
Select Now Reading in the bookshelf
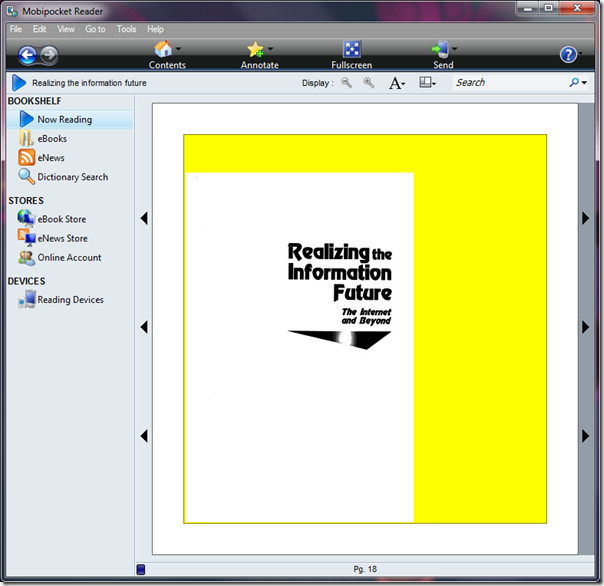point(64,119)
